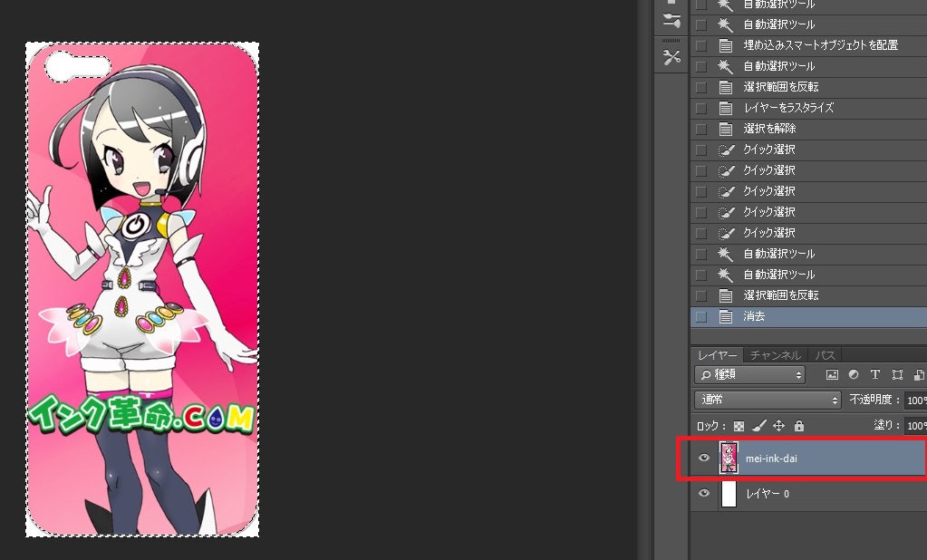Lock all padlock icon

click(x=799, y=426)
